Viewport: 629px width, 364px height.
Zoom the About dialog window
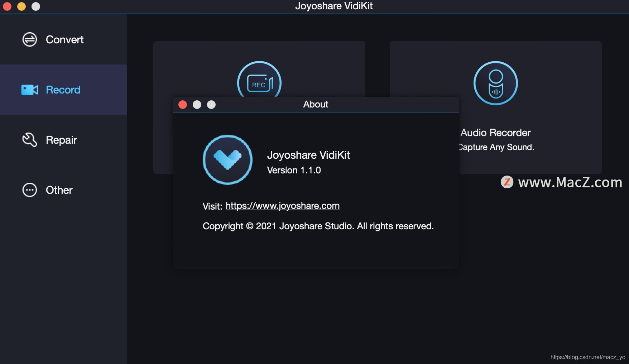coord(211,104)
